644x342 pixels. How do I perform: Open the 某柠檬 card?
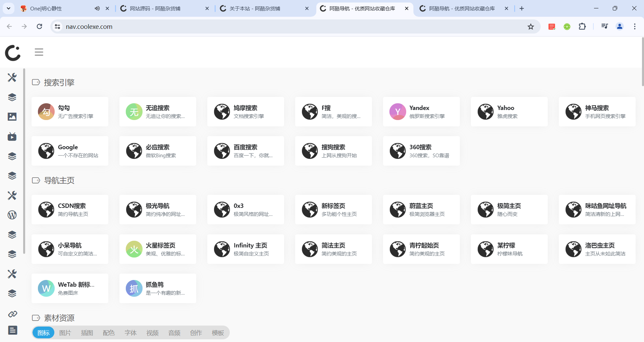point(509,249)
